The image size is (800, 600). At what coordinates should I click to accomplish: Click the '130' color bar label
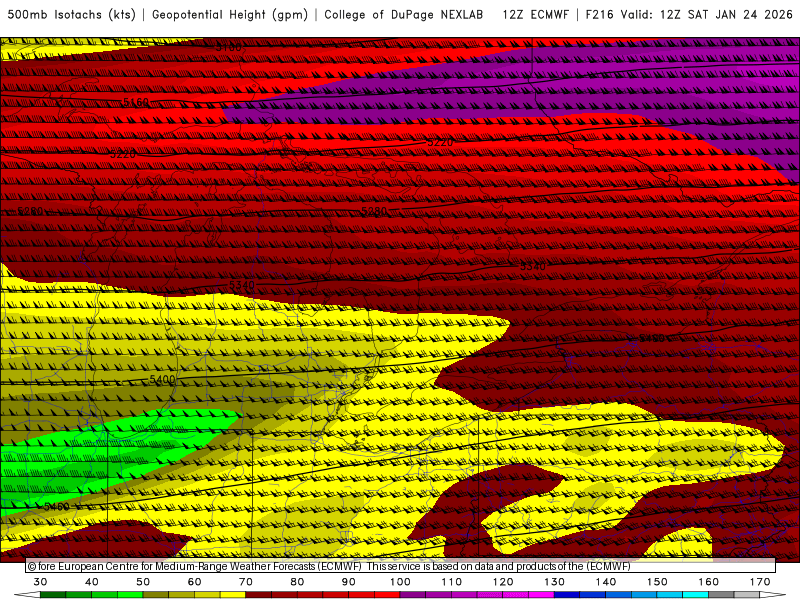pos(554,582)
